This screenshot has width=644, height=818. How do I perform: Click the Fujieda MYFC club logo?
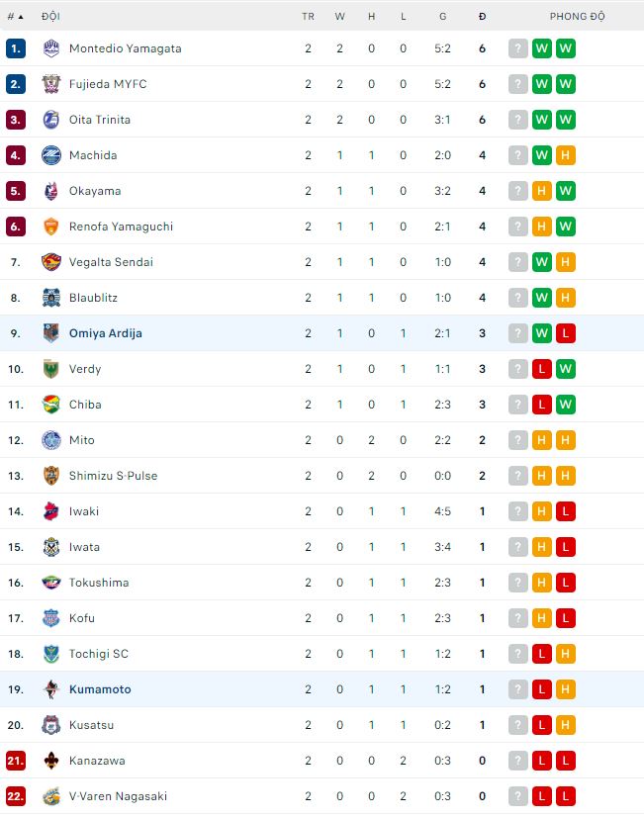pos(51,84)
